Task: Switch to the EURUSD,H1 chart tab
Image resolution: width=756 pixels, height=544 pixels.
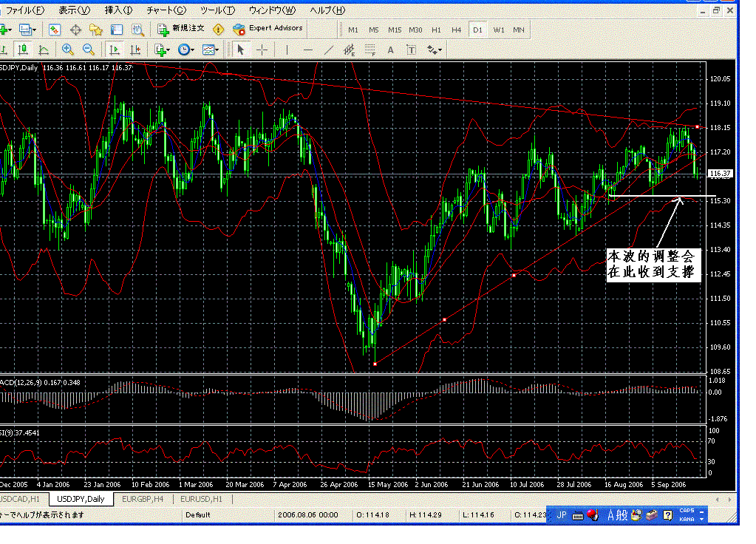Action: click(202, 499)
